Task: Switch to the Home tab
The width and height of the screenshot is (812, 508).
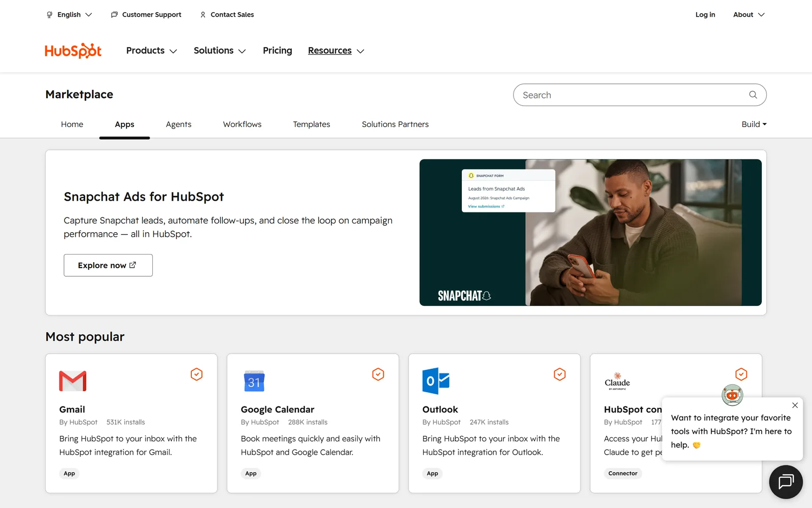Action: [72, 124]
